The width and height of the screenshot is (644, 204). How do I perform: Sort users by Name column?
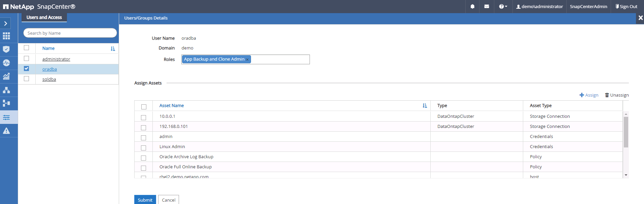[x=48, y=48]
